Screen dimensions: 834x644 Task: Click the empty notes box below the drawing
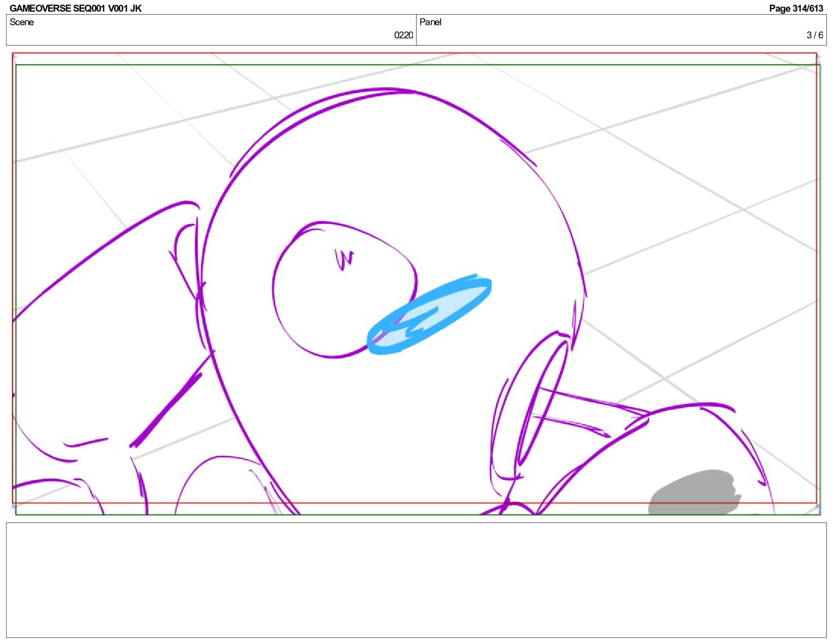coord(416,580)
